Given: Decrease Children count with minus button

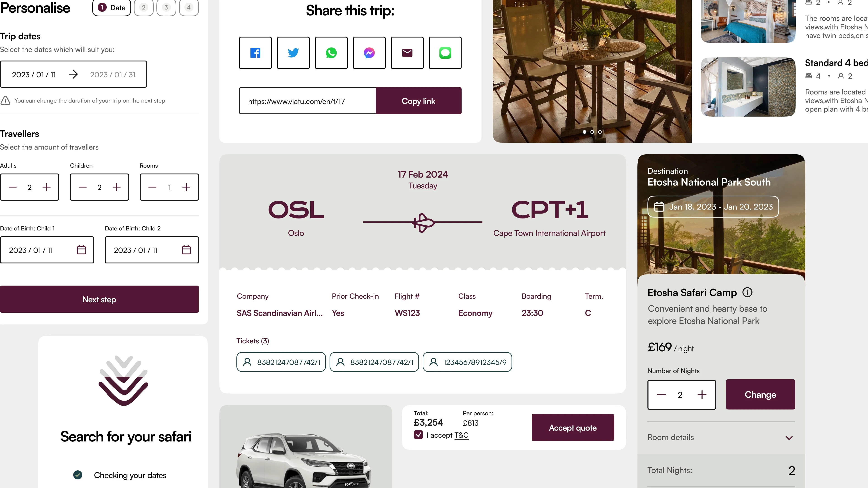Looking at the screenshot, I should point(83,187).
